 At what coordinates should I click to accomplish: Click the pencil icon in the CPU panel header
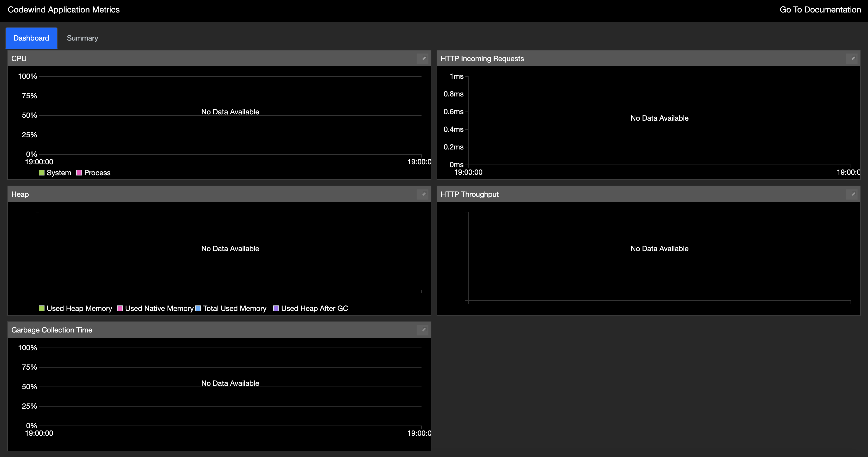[x=423, y=58]
